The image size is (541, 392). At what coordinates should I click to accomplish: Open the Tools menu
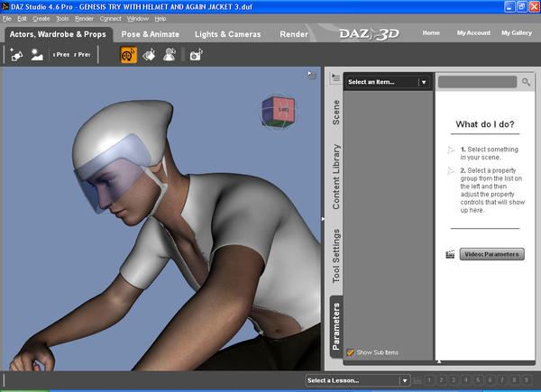62,19
